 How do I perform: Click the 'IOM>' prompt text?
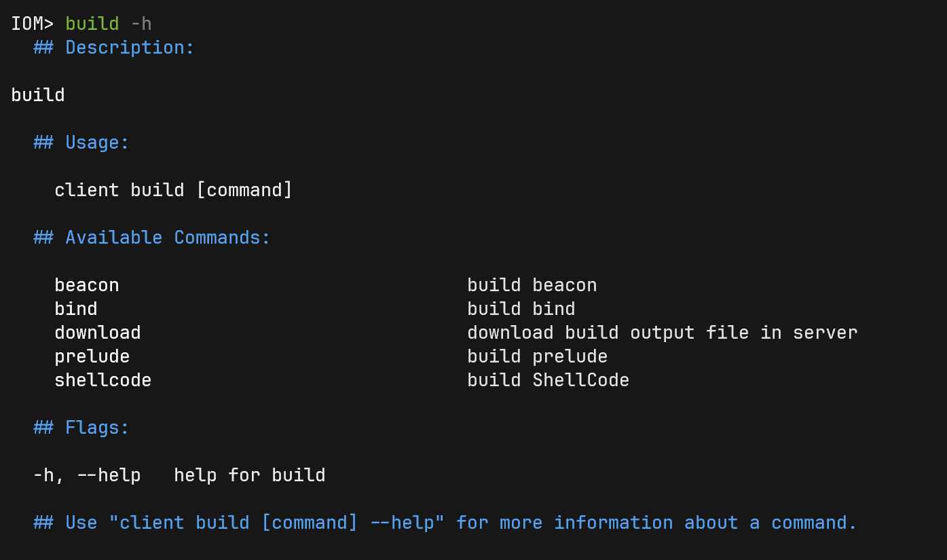pyautogui.click(x=33, y=24)
